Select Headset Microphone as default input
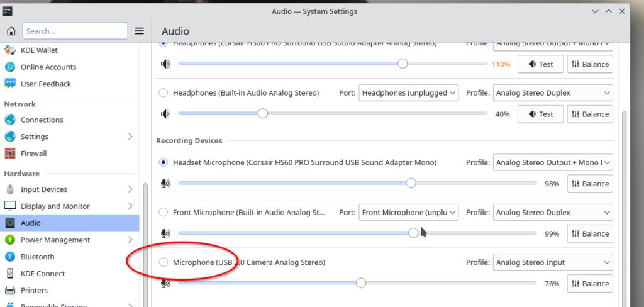The height and width of the screenshot is (307, 644). (164, 163)
